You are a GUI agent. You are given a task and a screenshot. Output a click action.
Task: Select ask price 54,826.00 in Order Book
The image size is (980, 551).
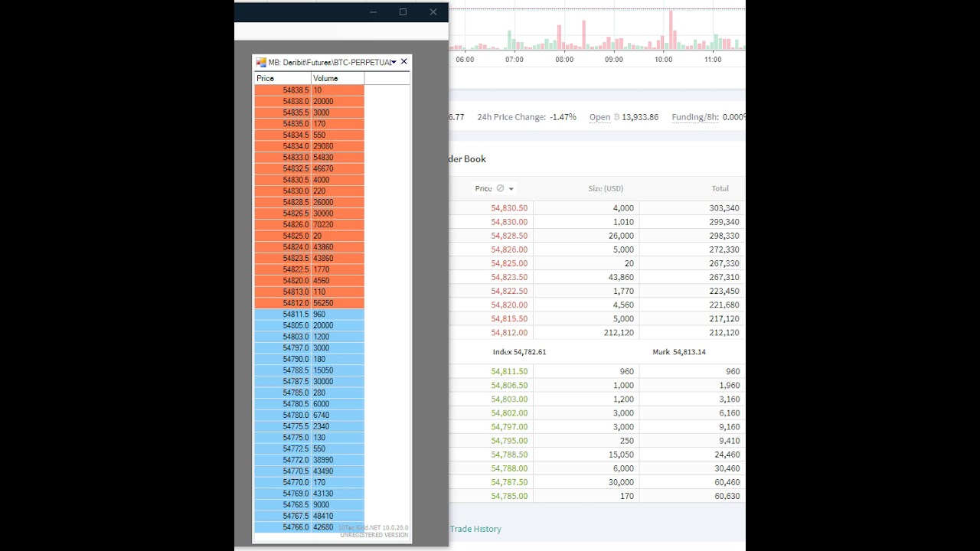tap(509, 249)
